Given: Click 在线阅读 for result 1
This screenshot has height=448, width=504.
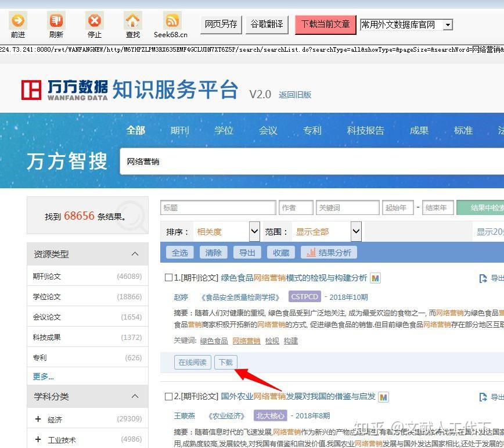Looking at the screenshot, I should coord(193,363).
